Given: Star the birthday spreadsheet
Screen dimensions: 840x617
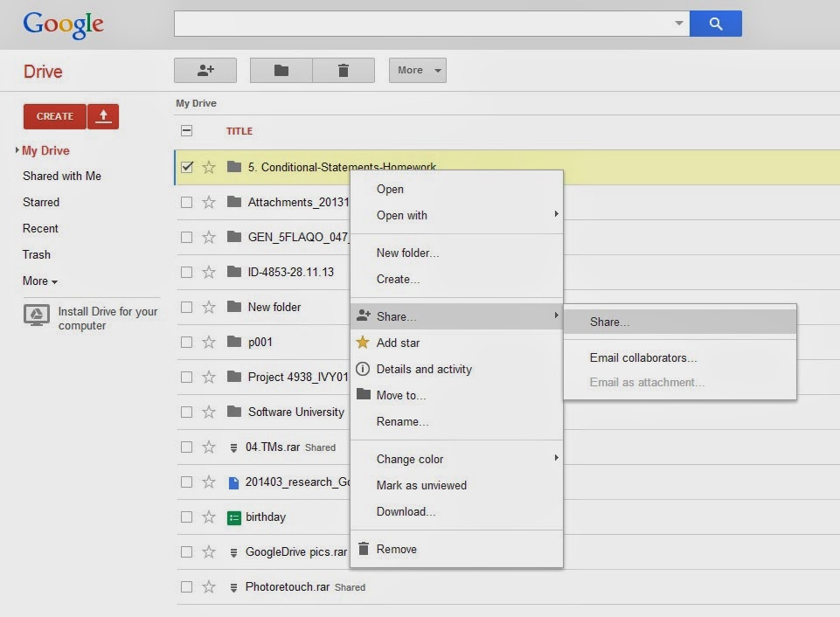Looking at the screenshot, I should click(209, 516).
